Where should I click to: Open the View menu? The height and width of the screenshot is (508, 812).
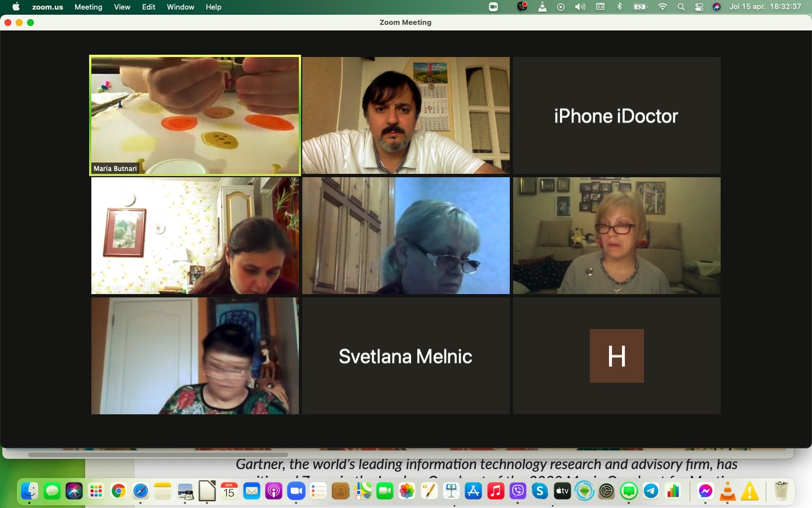pos(122,7)
